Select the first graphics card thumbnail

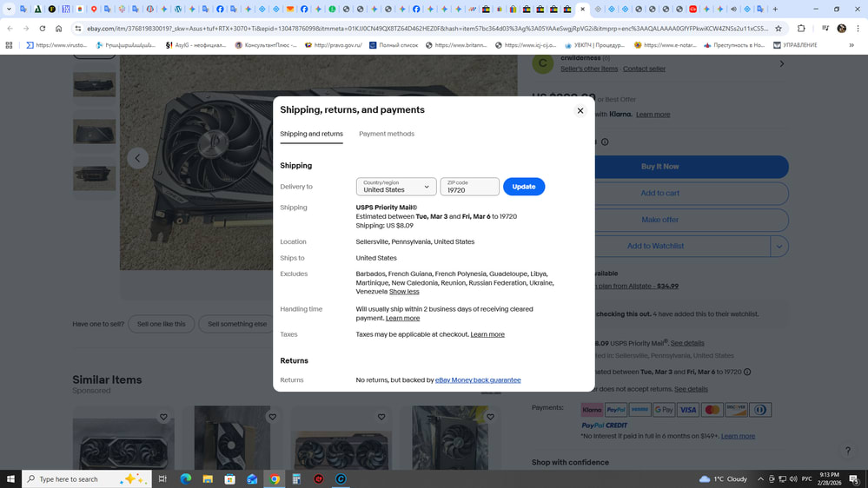pyautogui.click(x=94, y=84)
